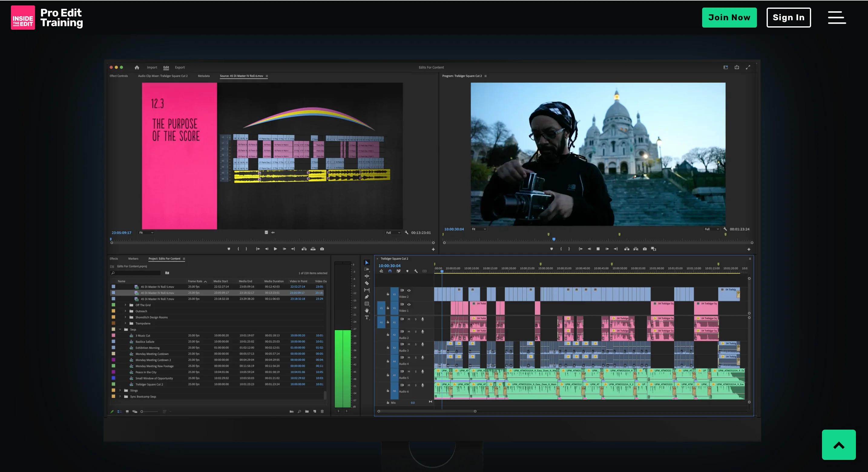The image size is (868, 472).
Task: Open the Fit zoom dropdown in the Program monitor
Action: 479,229
